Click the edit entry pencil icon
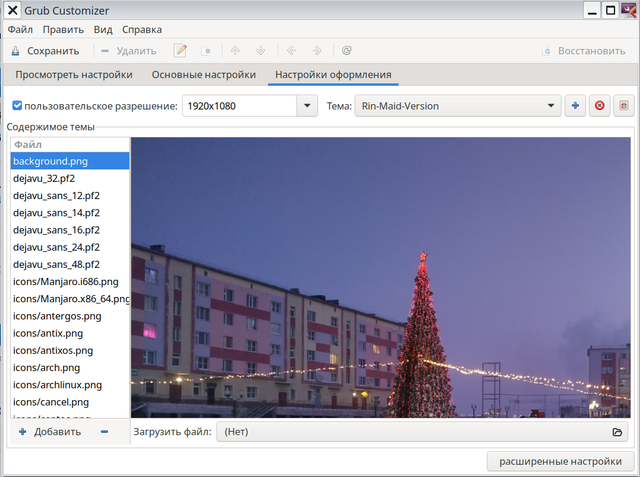 click(180, 51)
